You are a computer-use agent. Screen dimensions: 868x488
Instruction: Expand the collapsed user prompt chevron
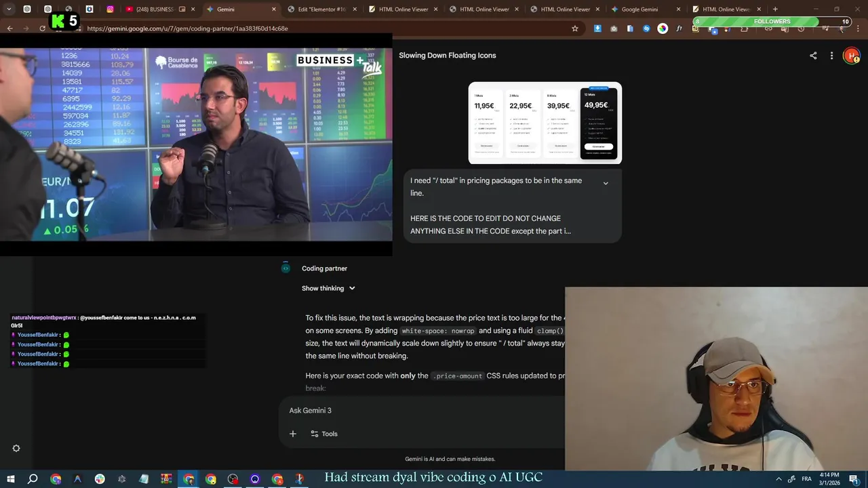606,183
